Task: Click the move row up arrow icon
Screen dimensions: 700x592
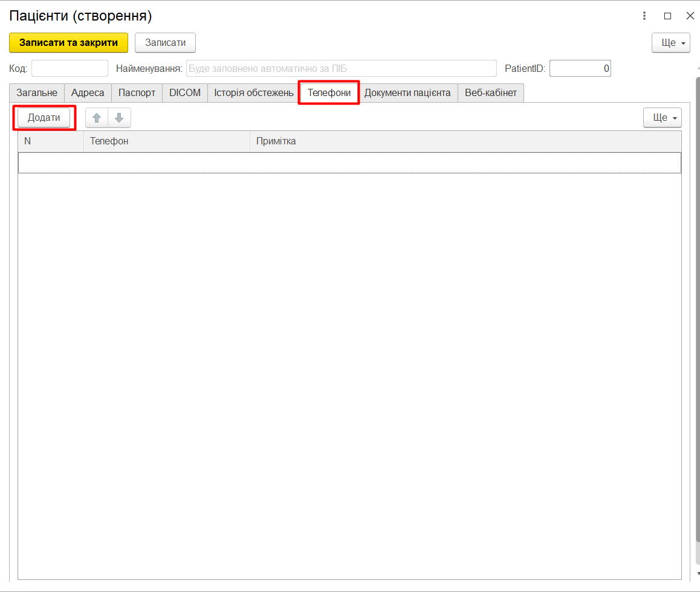Action: point(97,118)
